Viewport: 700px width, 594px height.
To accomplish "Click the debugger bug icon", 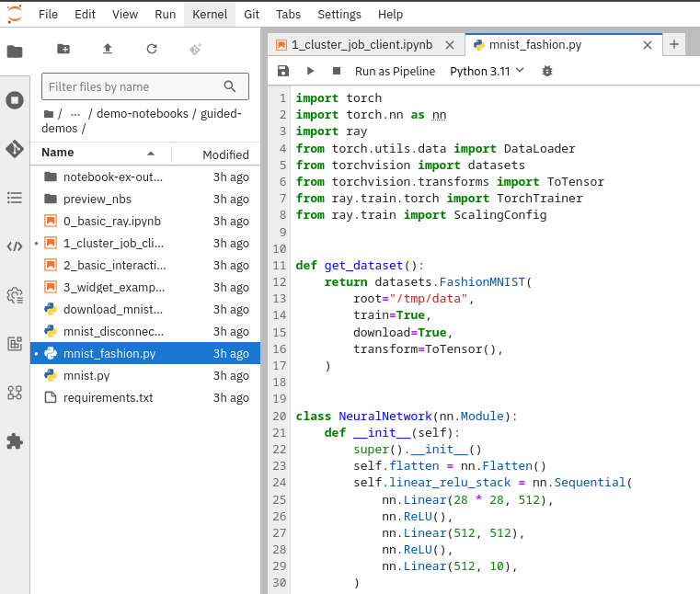I will coord(547,71).
